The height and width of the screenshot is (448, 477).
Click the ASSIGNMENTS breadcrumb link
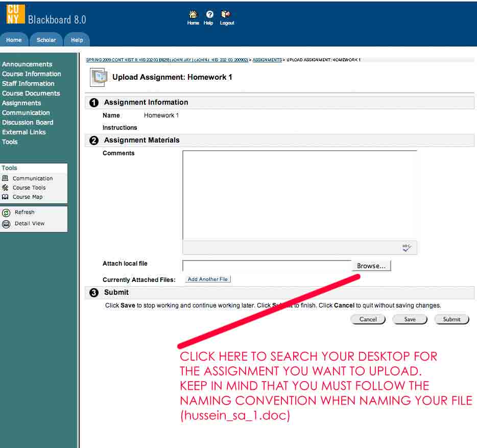coord(268,60)
